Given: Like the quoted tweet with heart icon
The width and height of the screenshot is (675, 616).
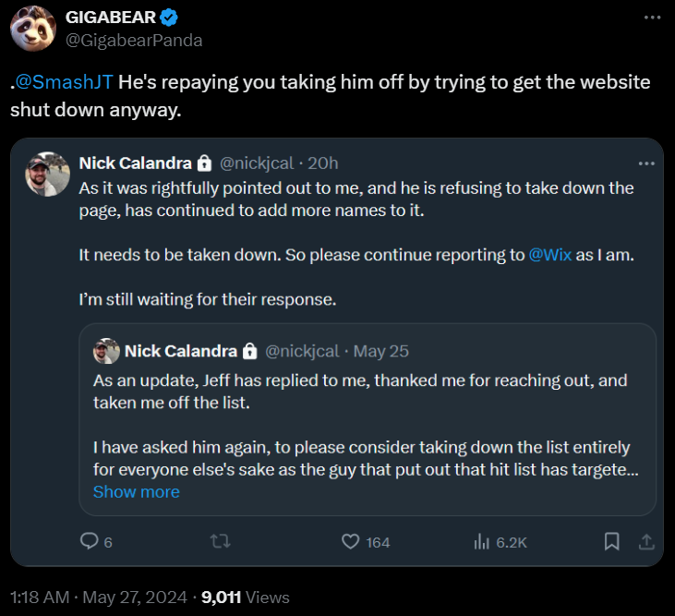Looking at the screenshot, I should (350, 541).
